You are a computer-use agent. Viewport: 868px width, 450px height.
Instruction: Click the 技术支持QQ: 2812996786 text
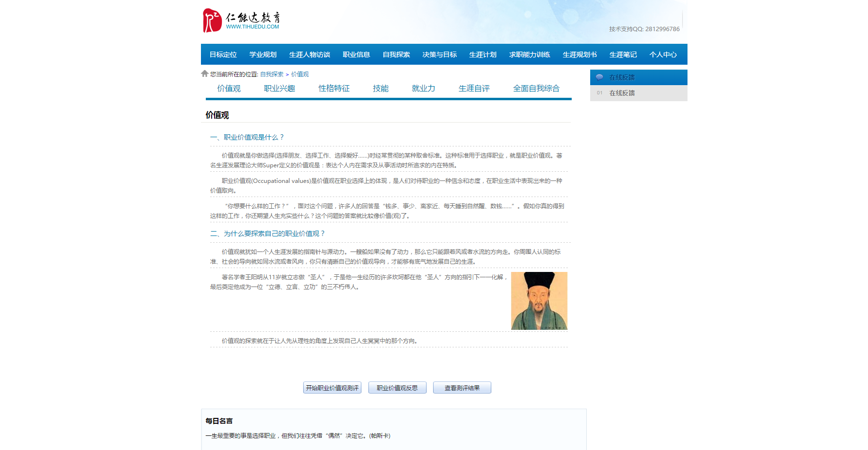[644, 29]
